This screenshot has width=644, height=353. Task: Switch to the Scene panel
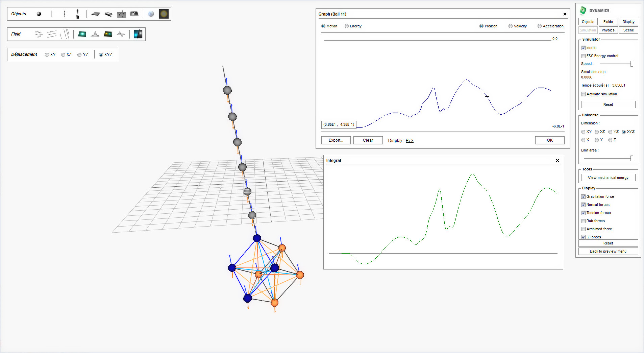[628, 30]
